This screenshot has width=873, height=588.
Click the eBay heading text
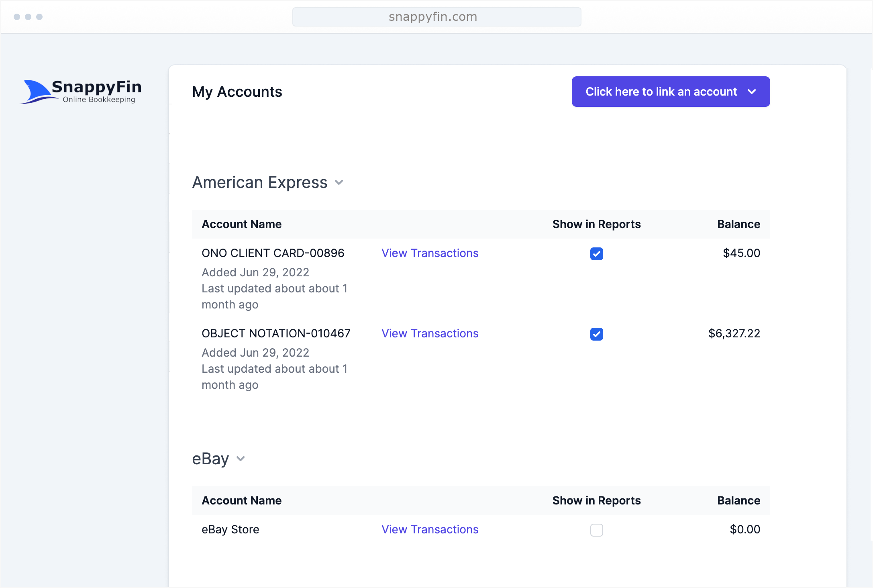tap(210, 459)
